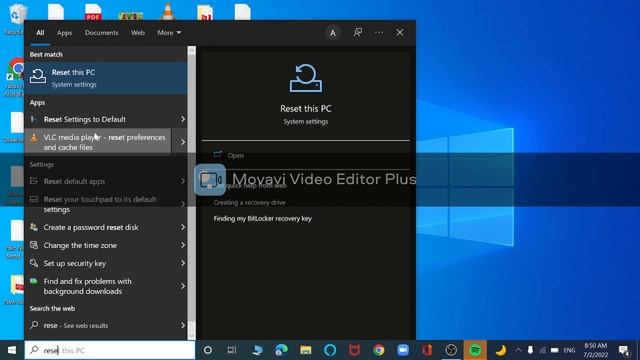
Task: Open the 8:50 AM clock and date
Action: (596, 350)
